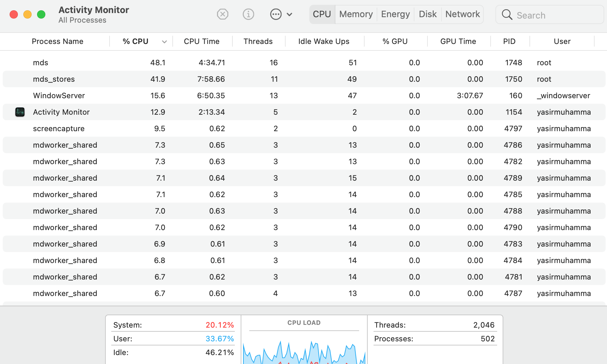Click the User 33.67% statistic
The image size is (607, 364).
coord(173,339)
